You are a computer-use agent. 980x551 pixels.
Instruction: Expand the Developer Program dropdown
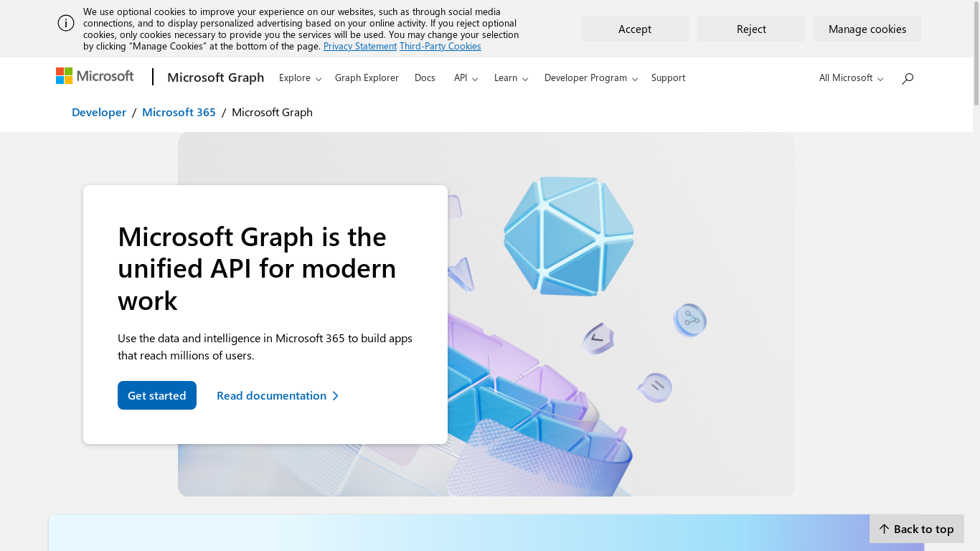(591, 77)
